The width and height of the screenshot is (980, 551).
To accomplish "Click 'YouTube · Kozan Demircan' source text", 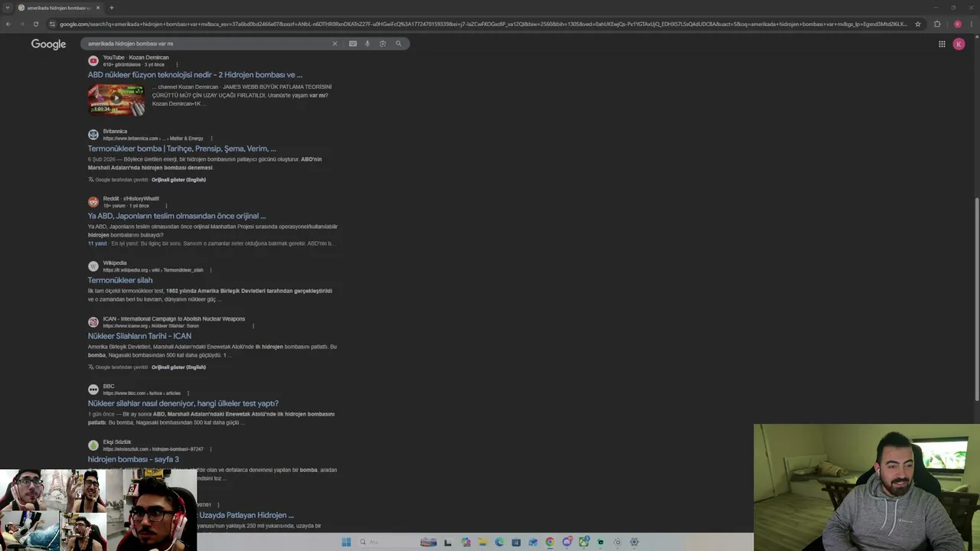I will pos(136,57).
